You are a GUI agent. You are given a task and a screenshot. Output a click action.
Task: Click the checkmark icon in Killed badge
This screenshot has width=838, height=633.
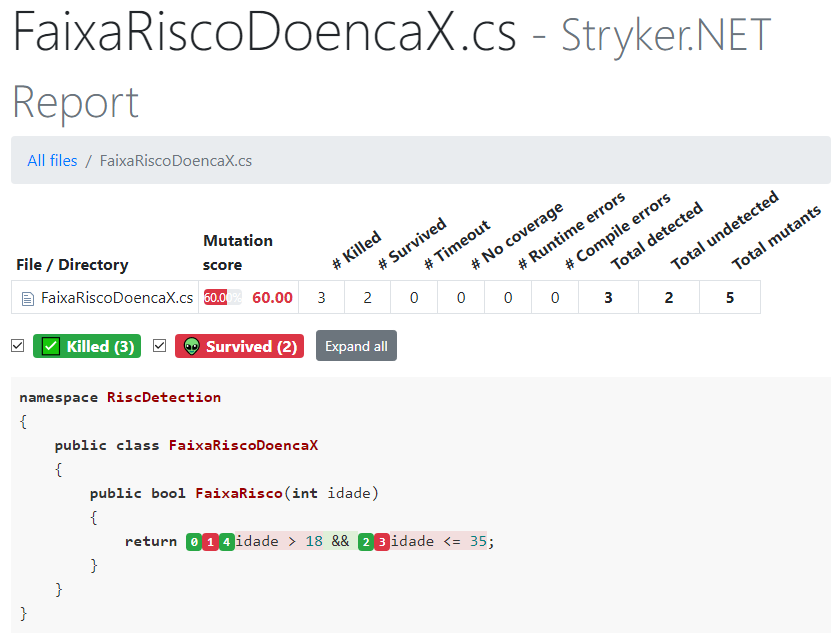tap(50, 346)
